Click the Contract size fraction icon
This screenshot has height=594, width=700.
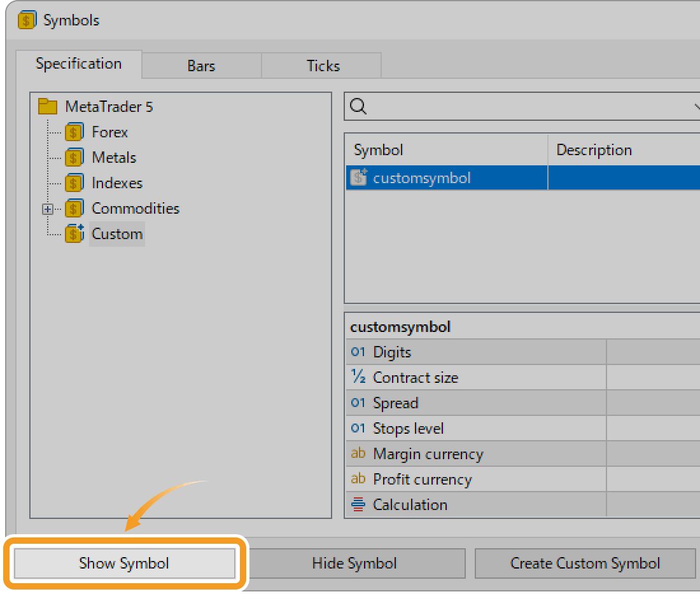[358, 377]
